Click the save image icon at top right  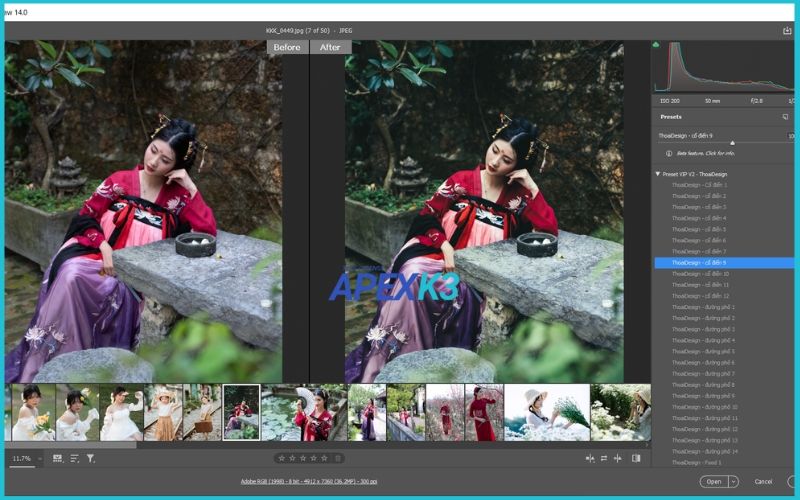pyautogui.click(x=787, y=31)
